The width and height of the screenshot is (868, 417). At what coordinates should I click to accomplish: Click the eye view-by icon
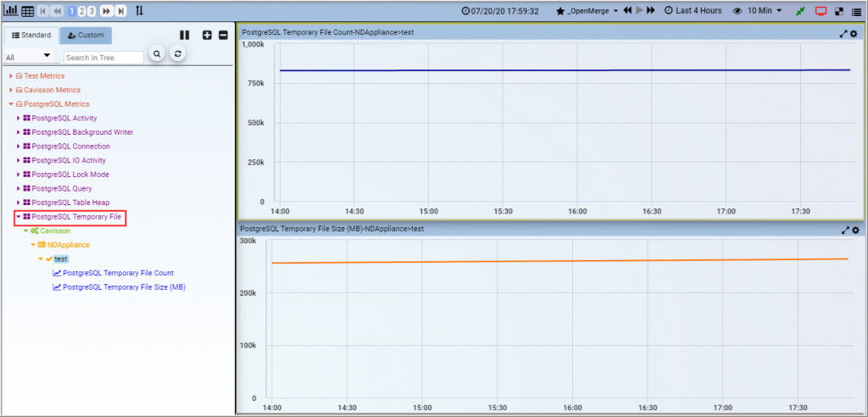[x=737, y=11]
